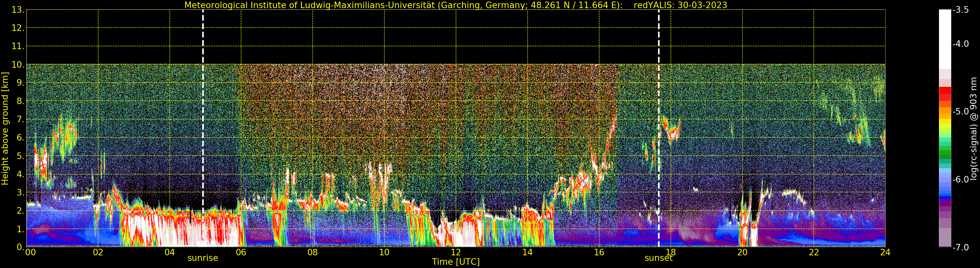
Task: Click the '18' time axis tick label
Action: pos(671,252)
